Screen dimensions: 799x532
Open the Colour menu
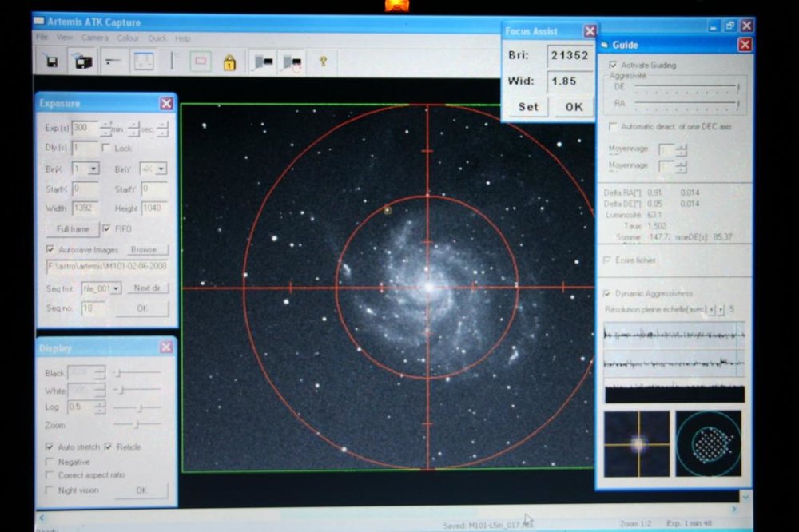coord(128,38)
